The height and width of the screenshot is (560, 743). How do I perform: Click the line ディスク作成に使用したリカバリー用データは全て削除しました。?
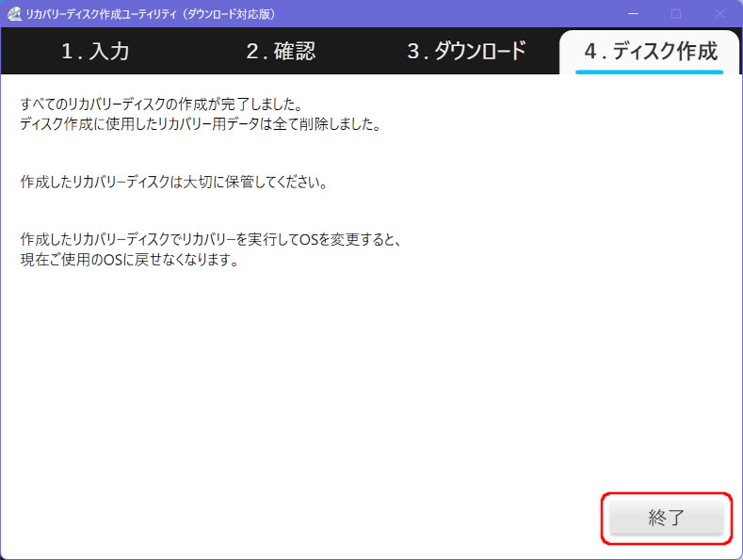(x=201, y=124)
